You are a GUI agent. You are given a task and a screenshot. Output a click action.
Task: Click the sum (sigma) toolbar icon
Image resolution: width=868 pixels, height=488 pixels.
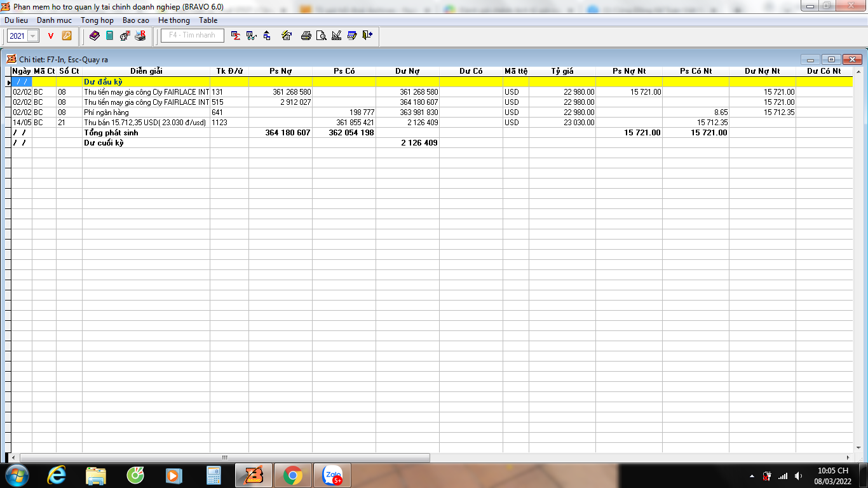(236, 36)
